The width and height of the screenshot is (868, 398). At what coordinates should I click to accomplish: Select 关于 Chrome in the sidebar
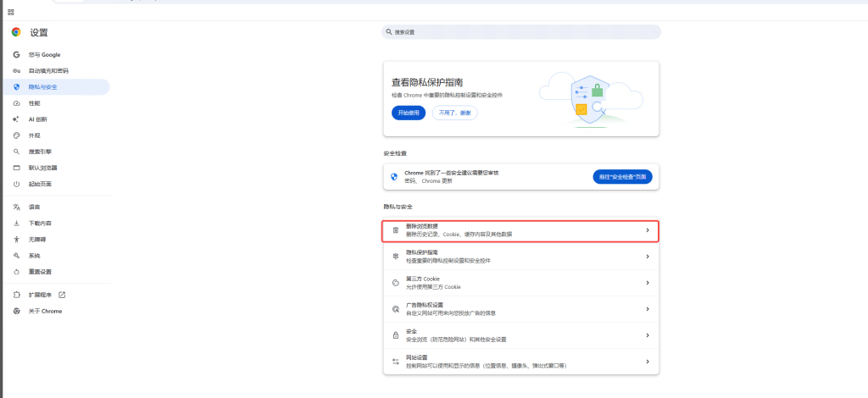click(x=45, y=311)
